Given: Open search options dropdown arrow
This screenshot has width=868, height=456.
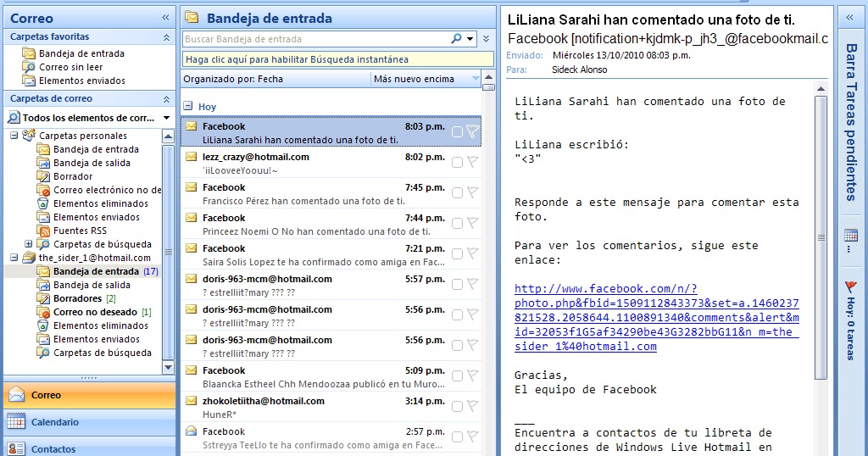Looking at the screenshot, I should tap(470, 39).
